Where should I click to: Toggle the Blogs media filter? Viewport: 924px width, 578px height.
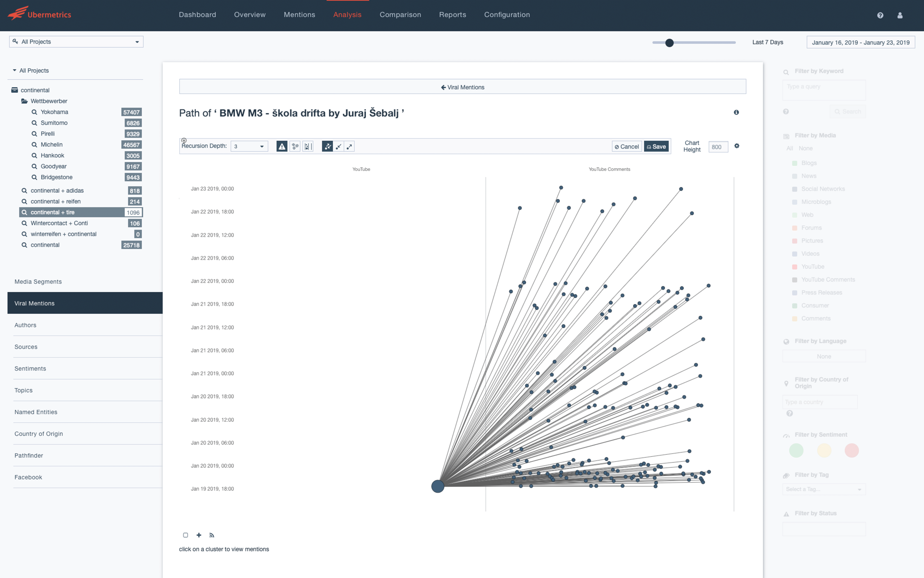pyautogui.click(x=795, y=163)
